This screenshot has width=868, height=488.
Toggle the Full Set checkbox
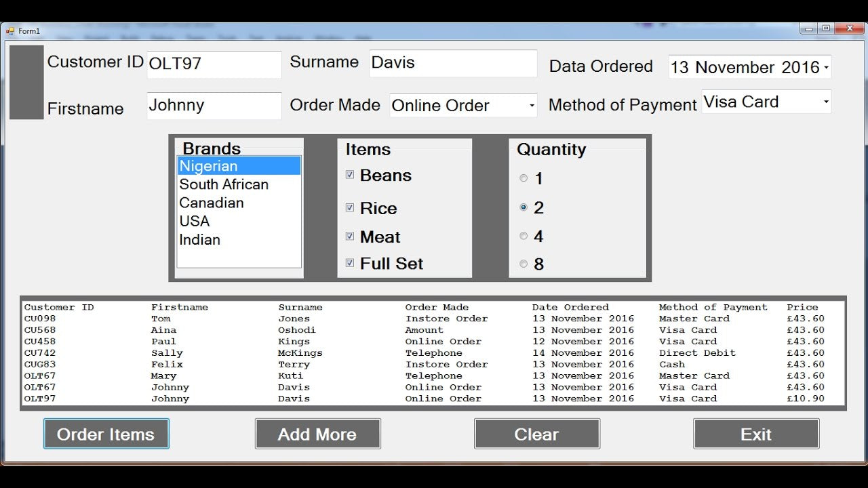pos(350,263)
